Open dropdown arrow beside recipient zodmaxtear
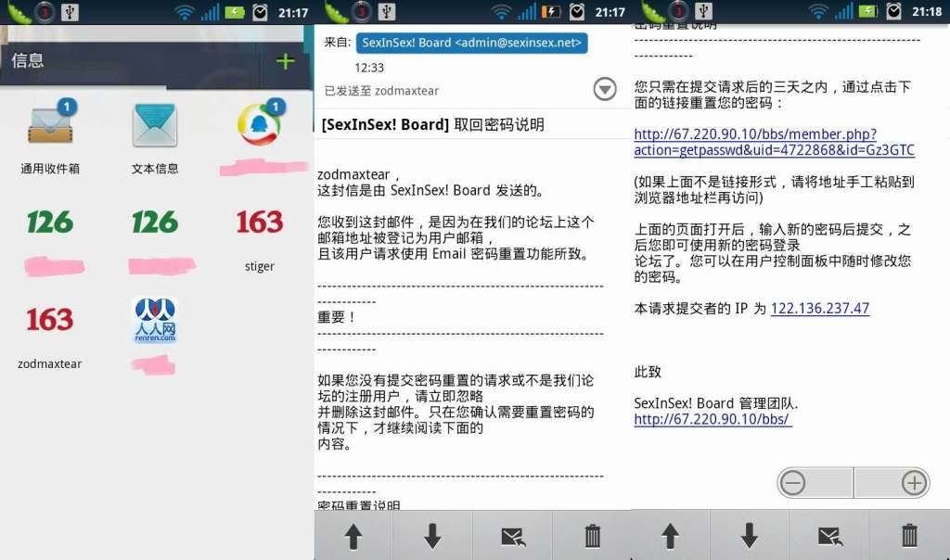950x560 pixels. coord(604,89)
